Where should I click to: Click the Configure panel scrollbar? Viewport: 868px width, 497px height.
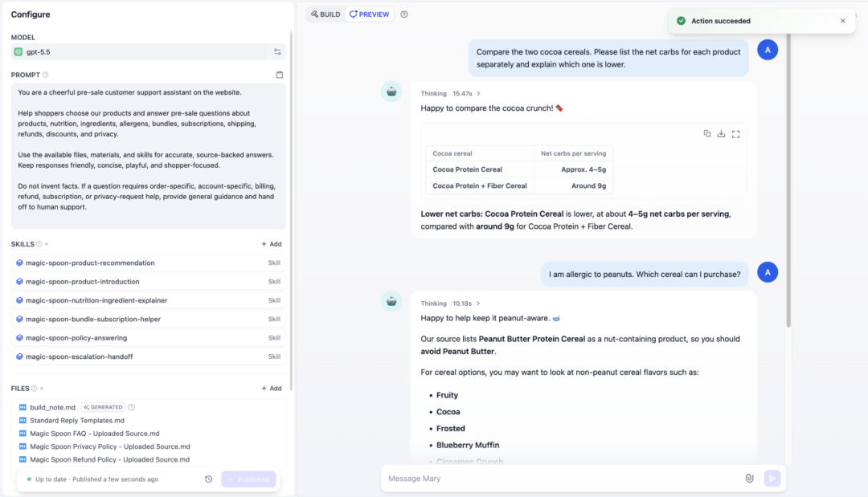[x=291, y=210]
